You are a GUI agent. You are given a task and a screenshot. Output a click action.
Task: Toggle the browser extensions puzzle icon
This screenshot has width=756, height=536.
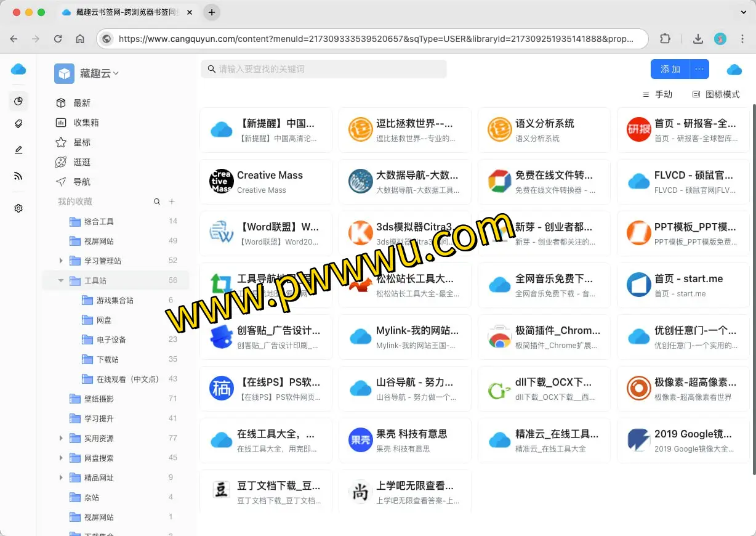[x=665, y=38]
